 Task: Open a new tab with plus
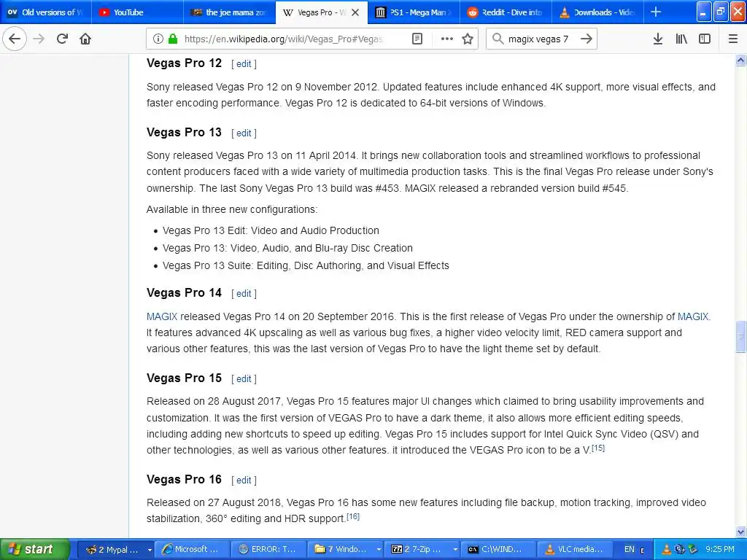coord(656,12)
